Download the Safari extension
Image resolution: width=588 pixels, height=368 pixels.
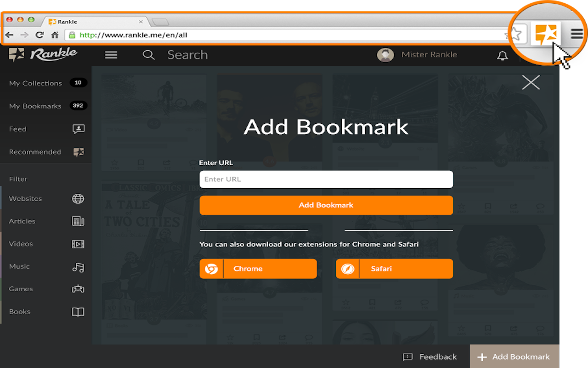395,269
